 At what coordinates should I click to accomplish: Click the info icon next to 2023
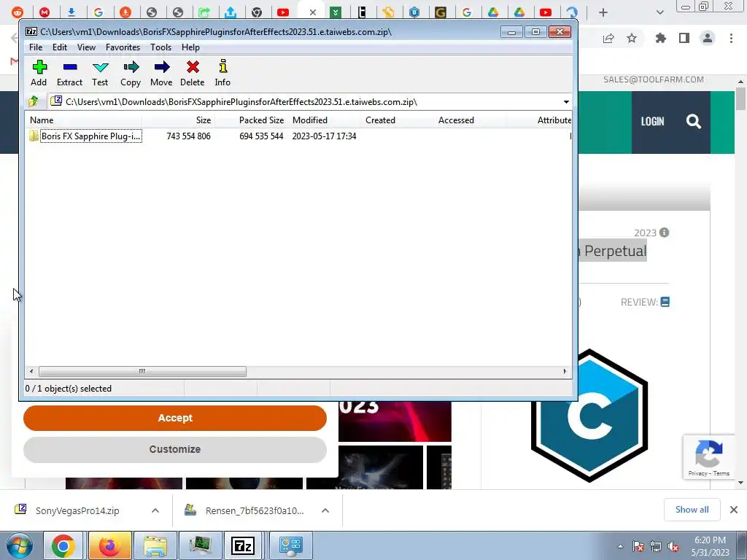click(664, 233)
